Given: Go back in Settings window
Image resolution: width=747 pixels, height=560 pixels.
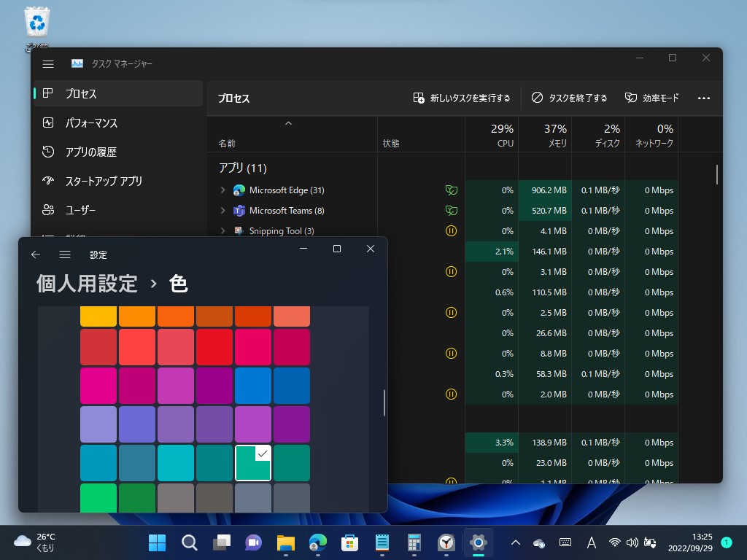Looking at the screenshot, I should click(35, 254).
